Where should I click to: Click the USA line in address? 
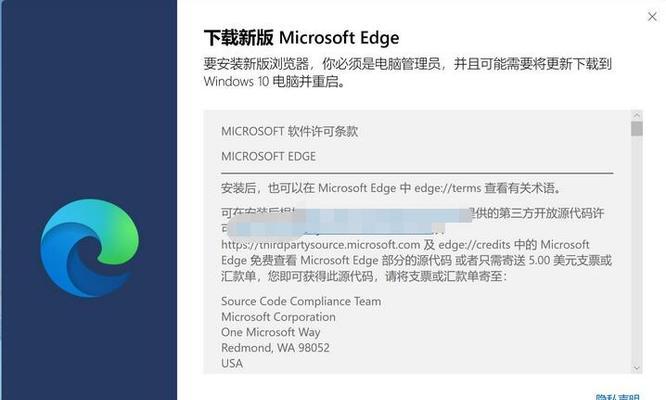[x=232, y=363]
